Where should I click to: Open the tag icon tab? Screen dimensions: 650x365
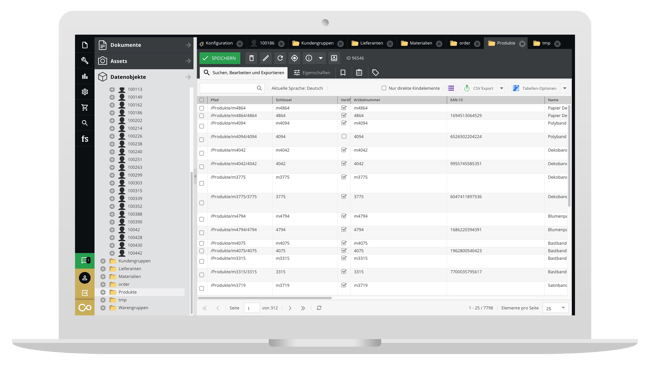pyautogui.click(x=375, y=73)
